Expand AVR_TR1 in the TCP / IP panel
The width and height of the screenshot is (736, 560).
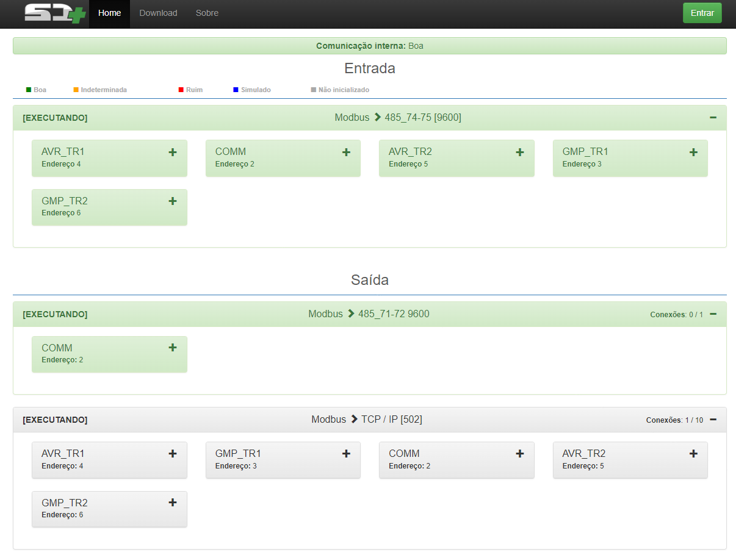point(173,453)
